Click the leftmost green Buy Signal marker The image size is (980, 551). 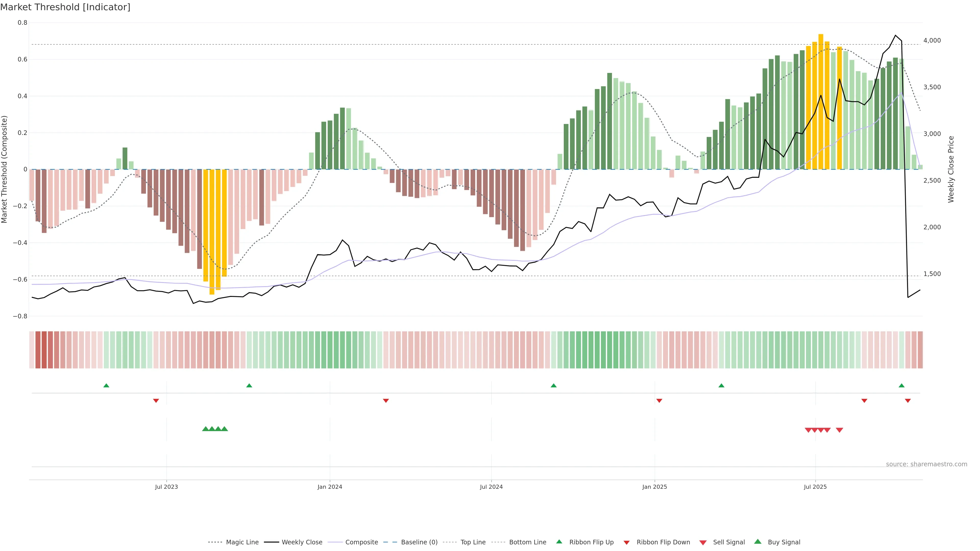(x=205, y=429)
